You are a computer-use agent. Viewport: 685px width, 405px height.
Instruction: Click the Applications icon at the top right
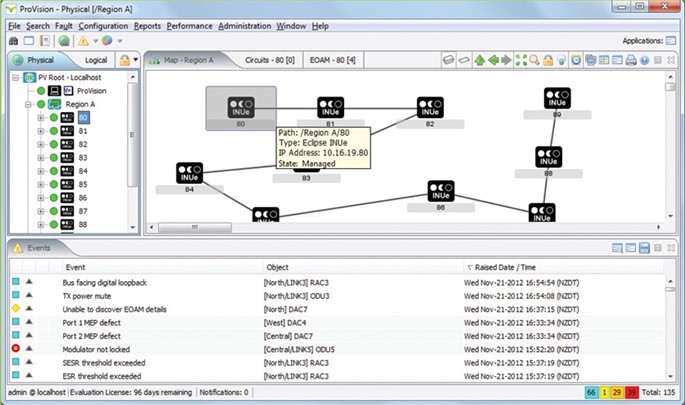pos(671,41)
